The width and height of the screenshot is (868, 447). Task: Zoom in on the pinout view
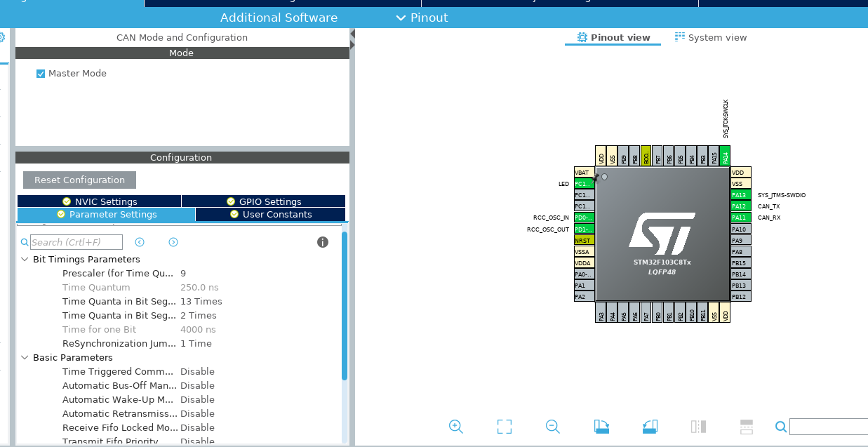pos(455,426)
